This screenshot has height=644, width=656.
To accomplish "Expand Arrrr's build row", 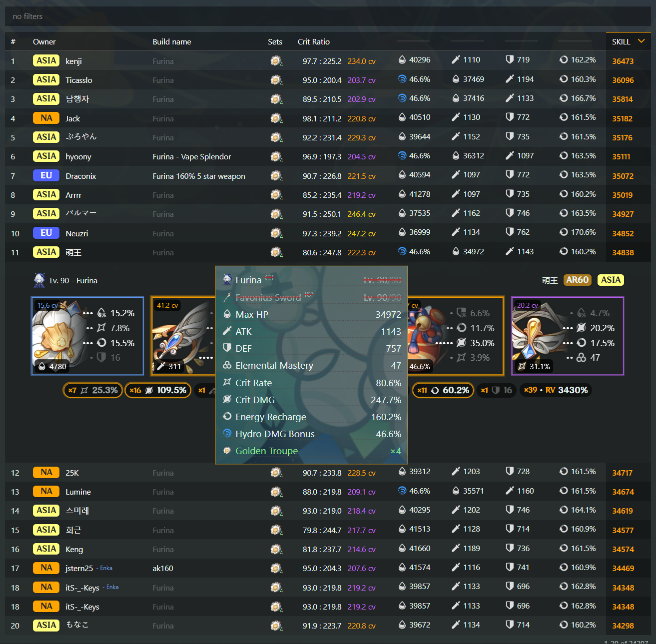I will tap(328, 195).
